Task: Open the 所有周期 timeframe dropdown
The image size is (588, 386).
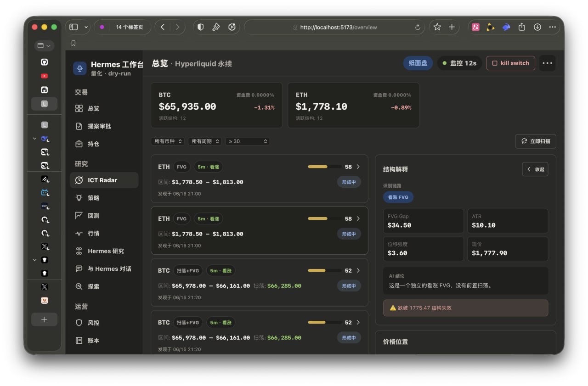Action: coord(205,141)
